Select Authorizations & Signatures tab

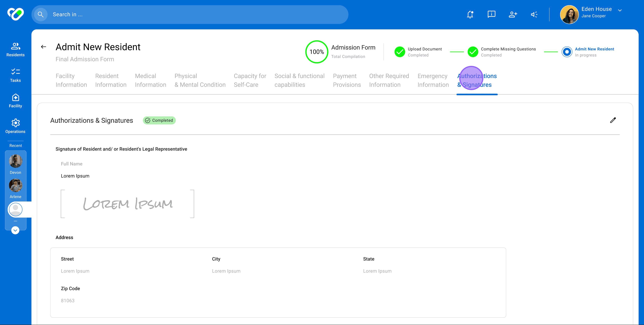[x=477, y=80]
